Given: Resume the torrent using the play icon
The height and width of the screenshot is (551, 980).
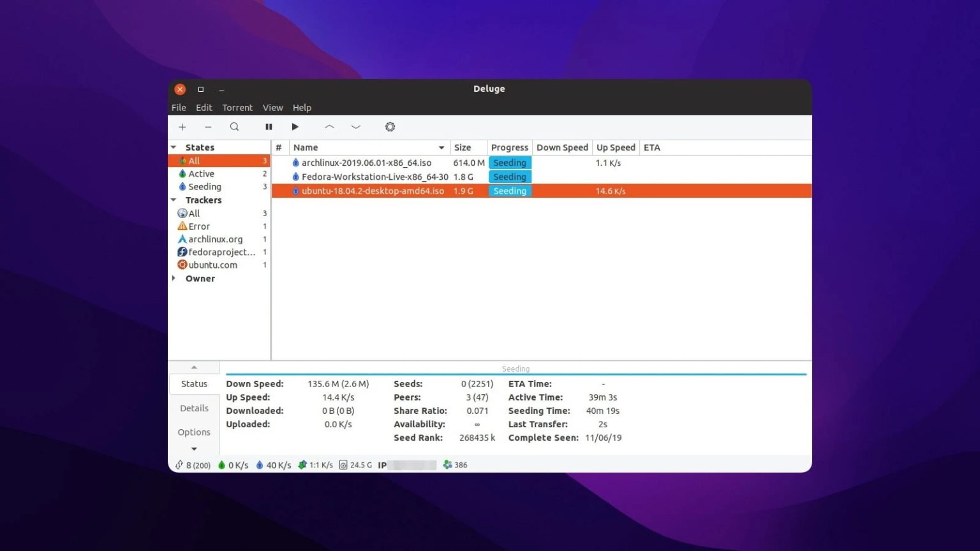Looking at the screenshot, I should [295, 127].
